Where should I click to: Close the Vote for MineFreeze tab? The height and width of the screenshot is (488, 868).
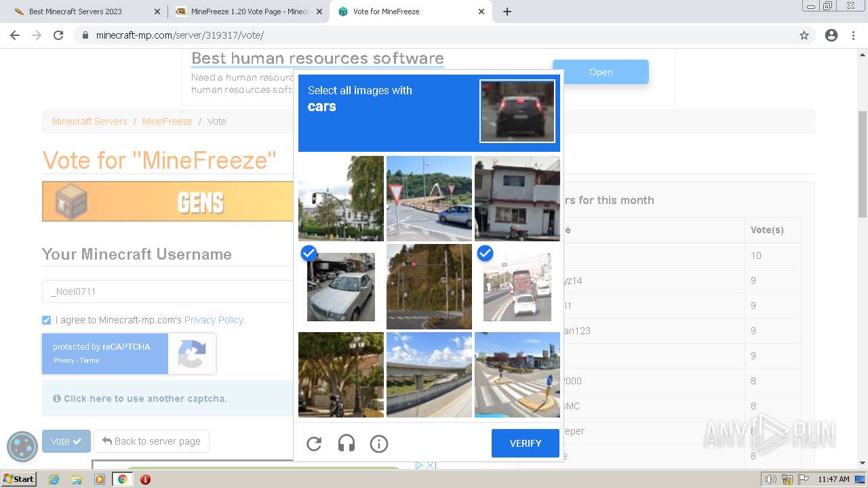click(x=481, y=12)
